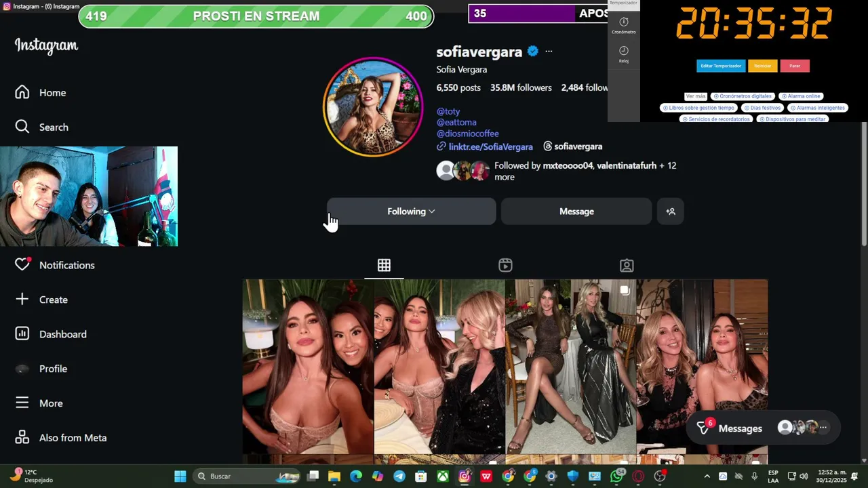The width and height of the screenshot is (868, 488).
Task: Open the taskbar date and time
Action: pos(831,476)
